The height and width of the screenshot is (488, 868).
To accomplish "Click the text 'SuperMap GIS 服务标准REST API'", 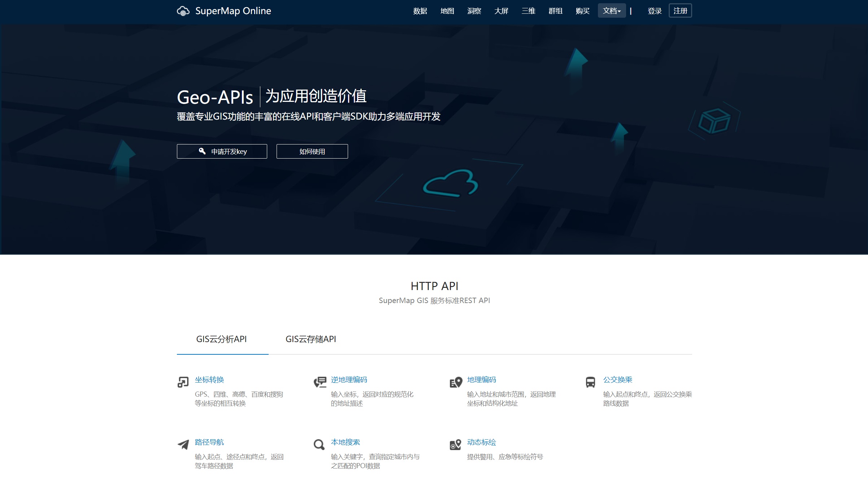I will pyautogui.click(x=434, y=301).
